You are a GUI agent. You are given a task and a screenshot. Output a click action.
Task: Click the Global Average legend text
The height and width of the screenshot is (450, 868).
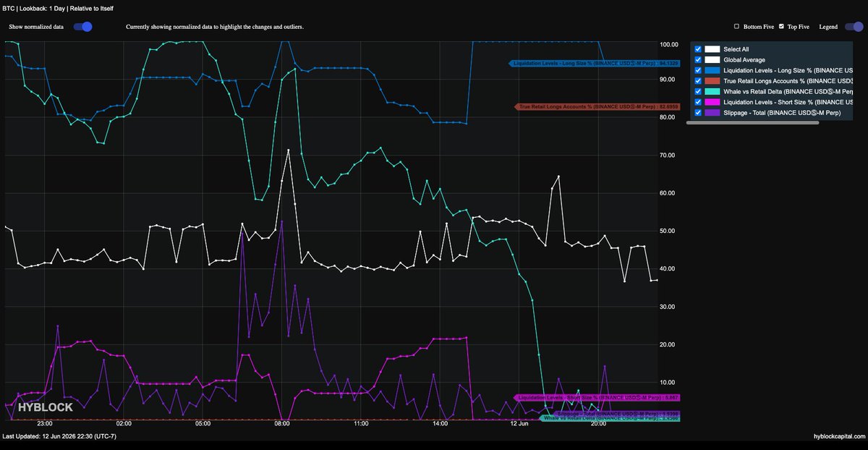pyautogui.click(x=744, y=60)
